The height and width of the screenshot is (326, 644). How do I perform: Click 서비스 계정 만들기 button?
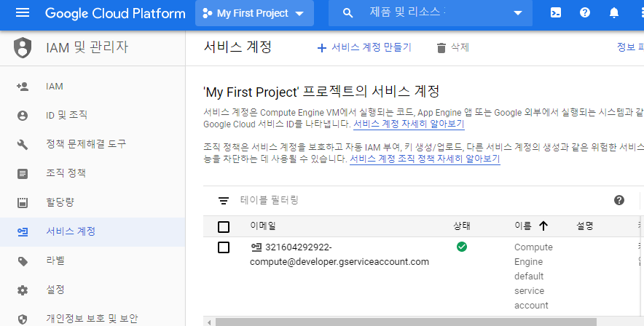(x=364, y=47)
